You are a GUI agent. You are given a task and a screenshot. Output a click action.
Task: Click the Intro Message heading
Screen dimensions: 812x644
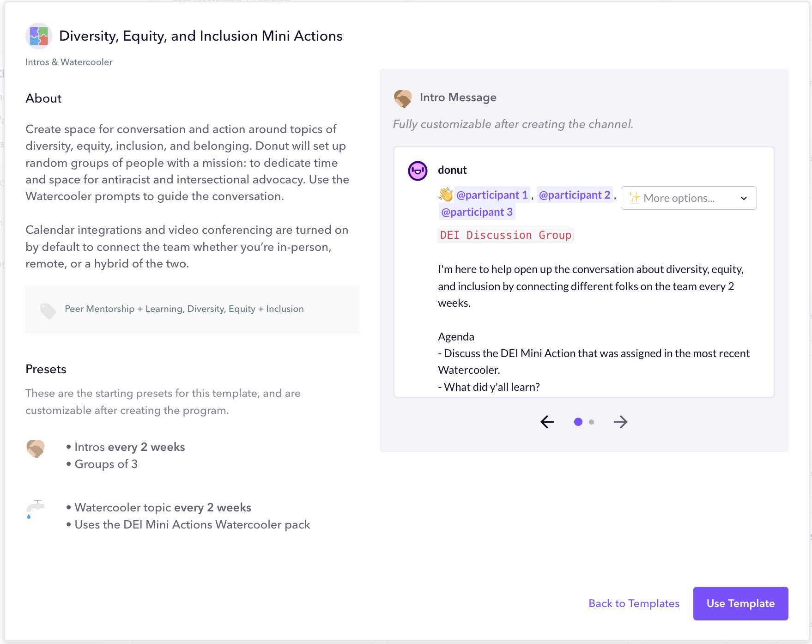458,97
